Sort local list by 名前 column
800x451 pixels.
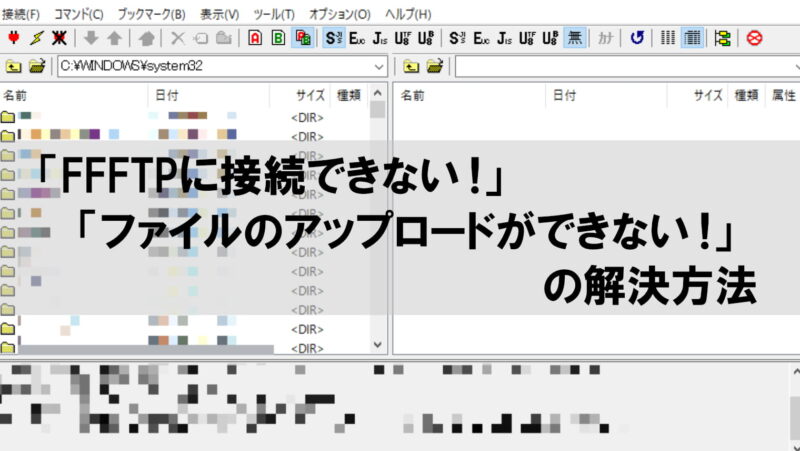74,95
